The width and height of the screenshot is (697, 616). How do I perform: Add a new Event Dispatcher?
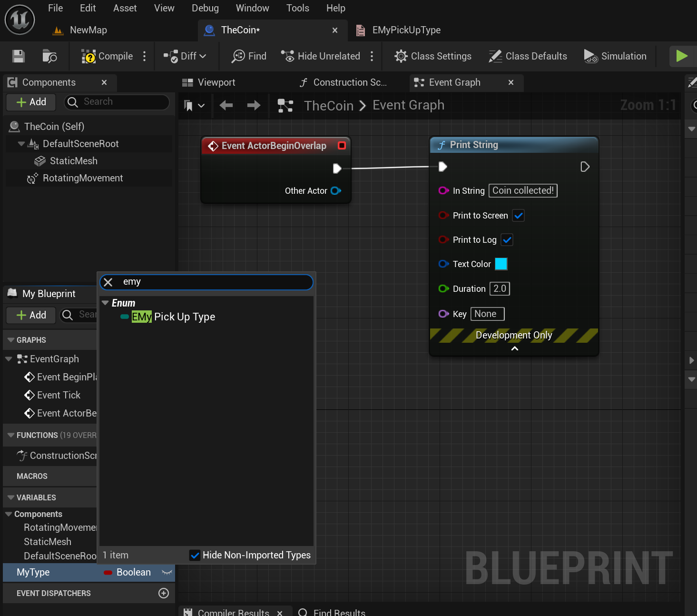(164, 593)
